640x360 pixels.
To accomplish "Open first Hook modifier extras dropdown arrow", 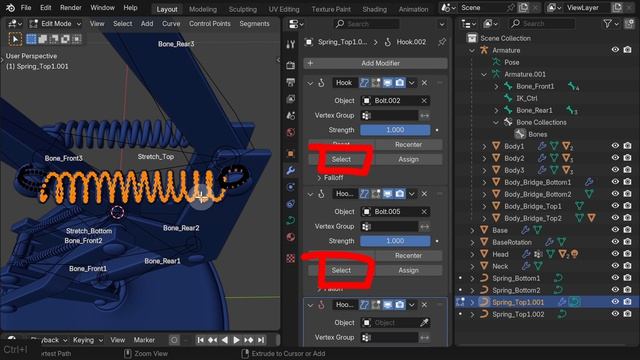I will pos(412,83).
